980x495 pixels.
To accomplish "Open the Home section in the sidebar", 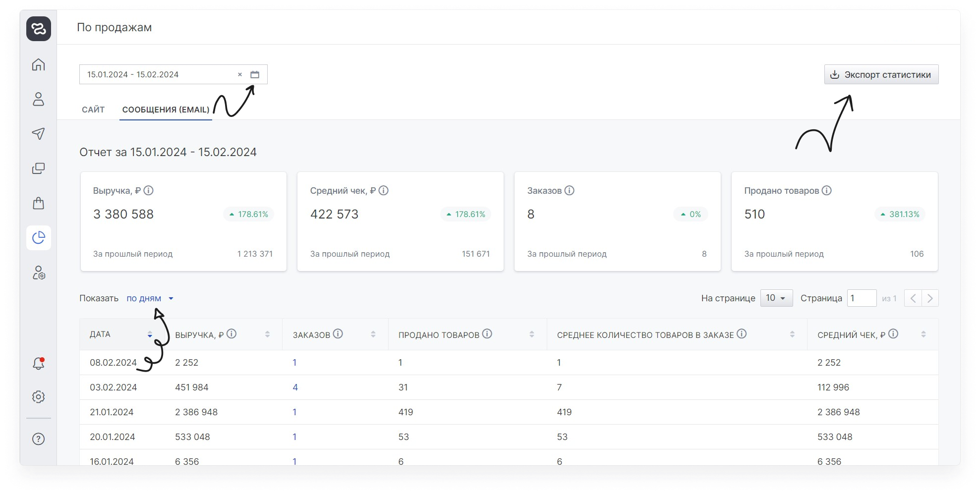I will click(39, 64).
